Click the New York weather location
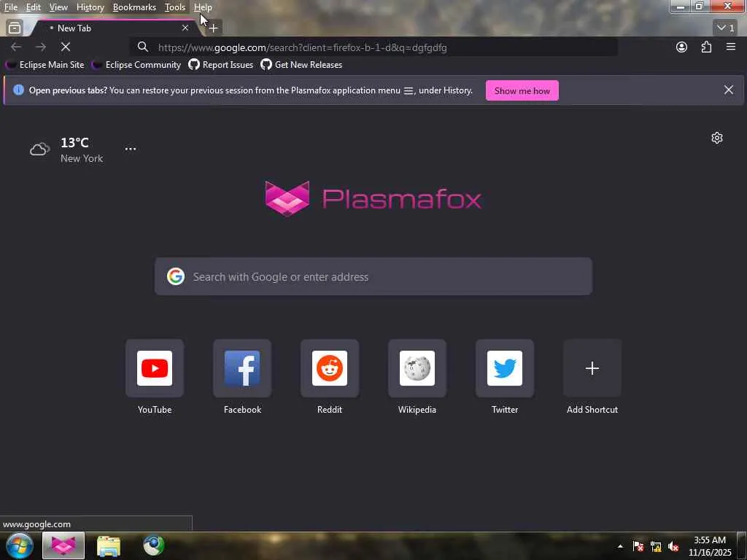 click(x=82, y=158)
